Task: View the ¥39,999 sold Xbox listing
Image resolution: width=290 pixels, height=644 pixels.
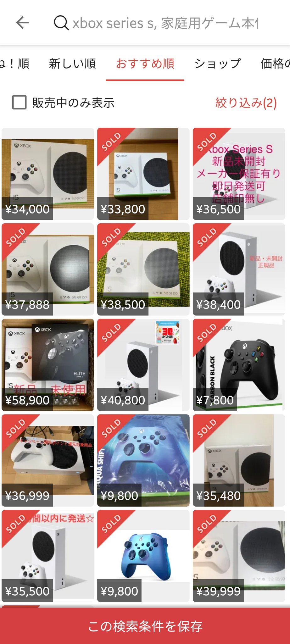Action: (x=239, y=556)
